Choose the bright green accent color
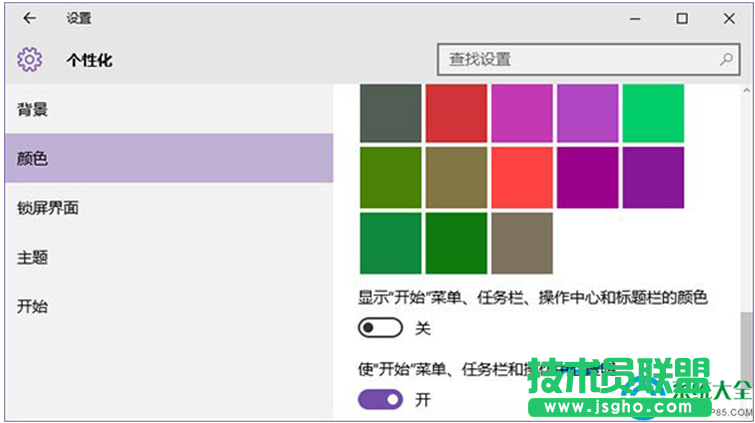 (x=653, y=112)
